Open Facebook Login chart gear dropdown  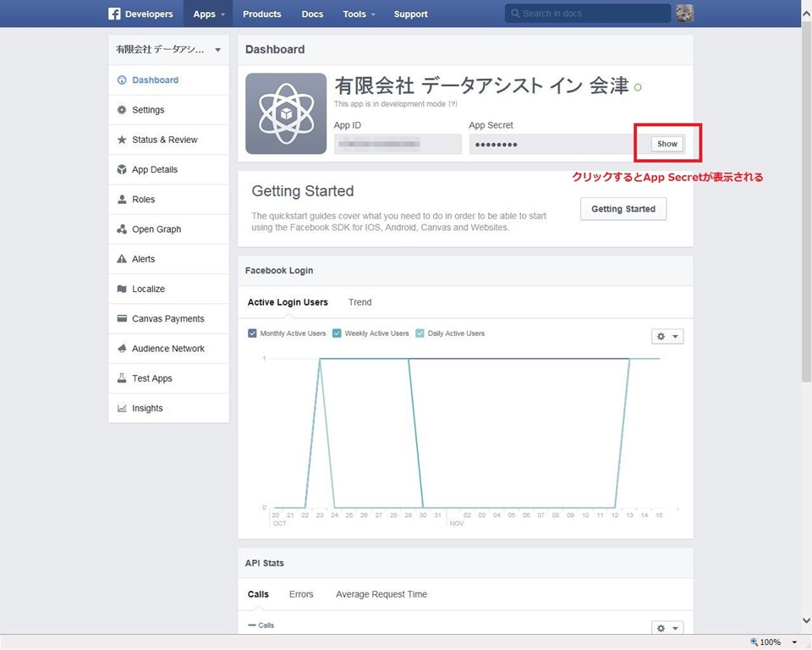click(667, 336)
